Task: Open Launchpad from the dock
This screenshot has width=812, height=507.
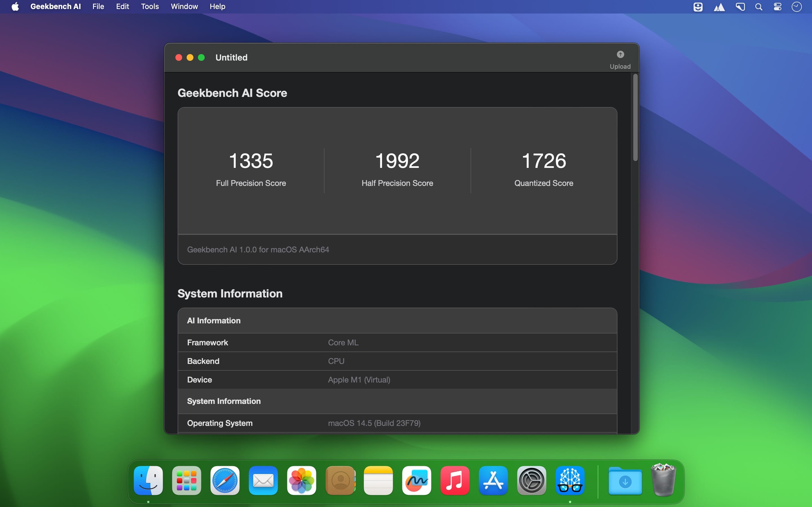Action: [187, 480]
